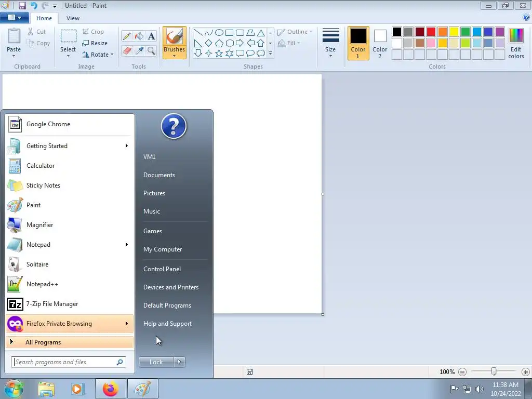Pick the purple color swatch
Viewport: 532px width, 399px height.
pyautogui.click(x=500, y=32)
